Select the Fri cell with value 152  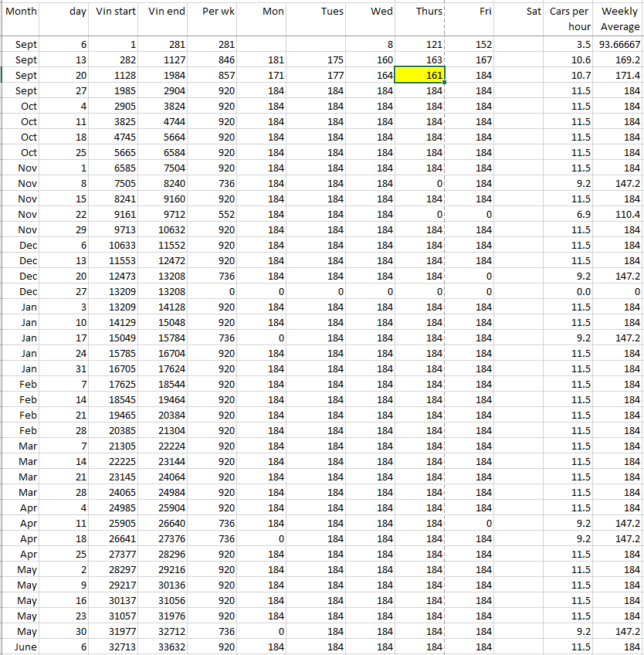click(x=469, y=44)
